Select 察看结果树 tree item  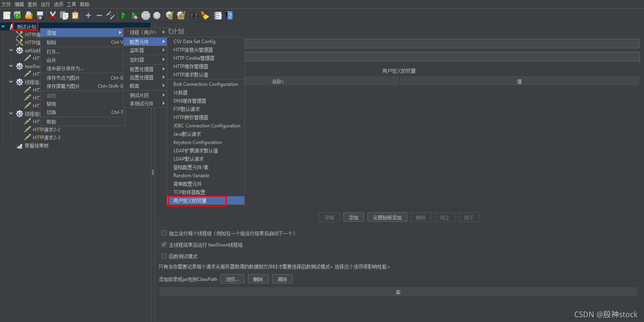(x=36, y=146)
